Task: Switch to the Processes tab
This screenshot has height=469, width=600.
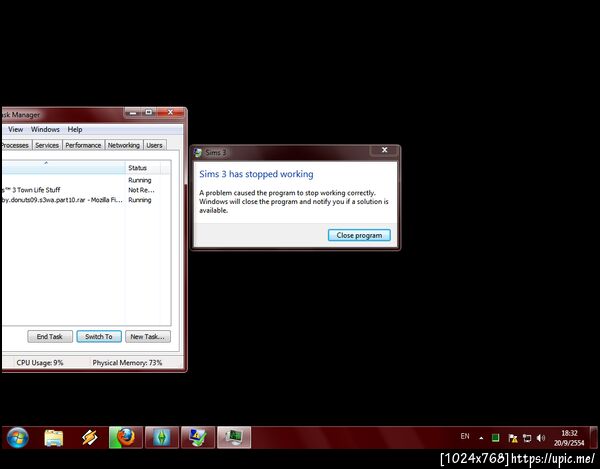Action: tap(15, 145)
